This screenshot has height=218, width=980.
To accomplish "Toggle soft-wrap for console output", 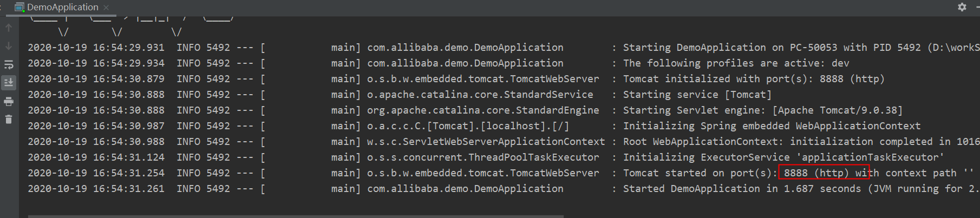I will (x=9, y=65).
